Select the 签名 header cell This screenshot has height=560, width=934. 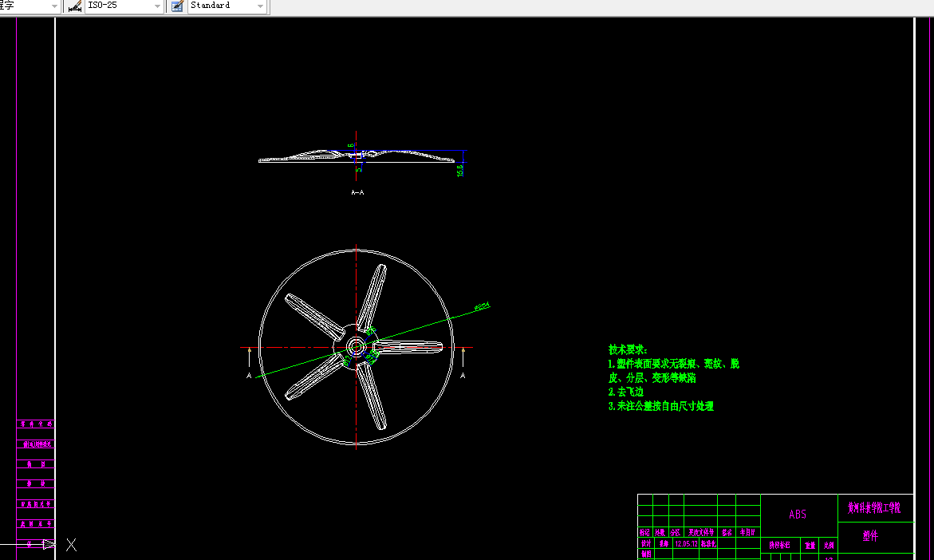point(726,533)
